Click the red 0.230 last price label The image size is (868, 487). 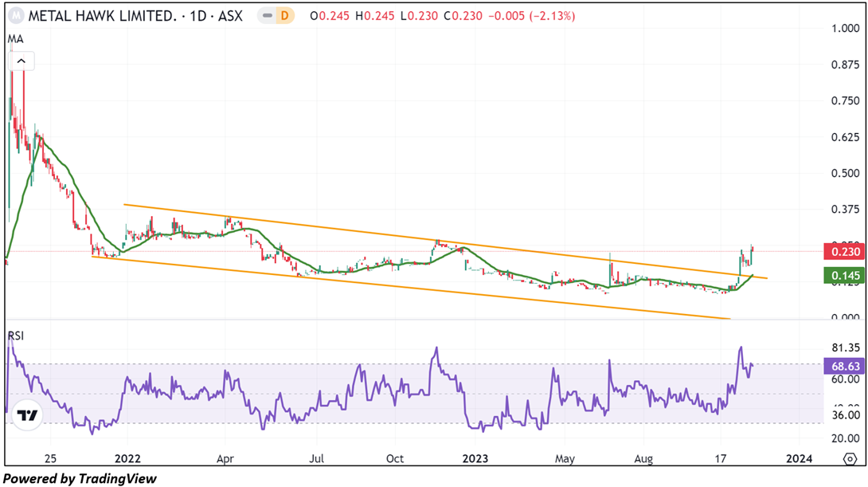[x=843, y=252]
